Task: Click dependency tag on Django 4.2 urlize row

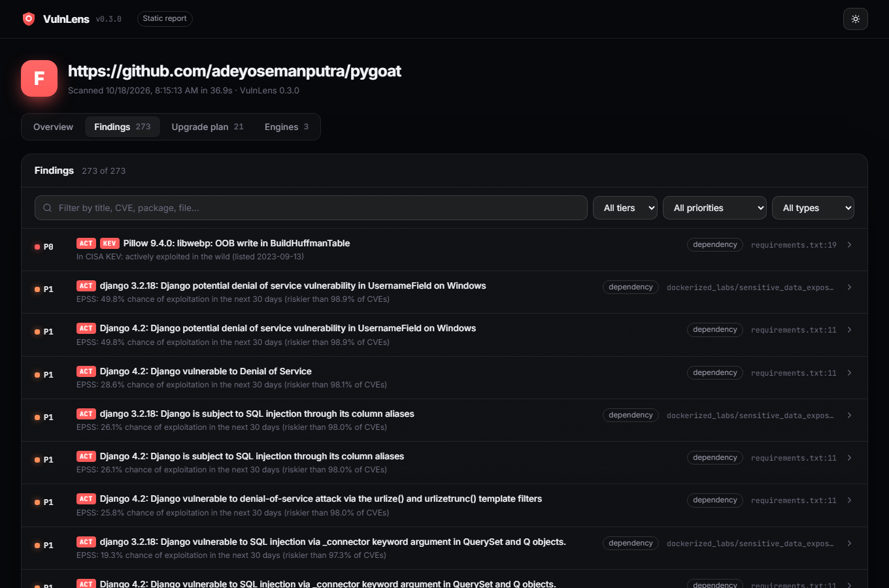Action: (714, 500)
